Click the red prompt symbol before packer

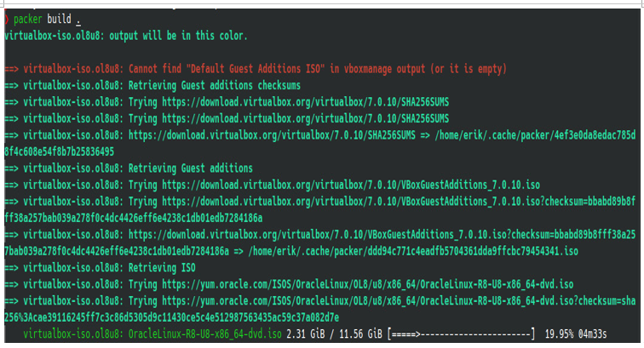coord(7,20)
